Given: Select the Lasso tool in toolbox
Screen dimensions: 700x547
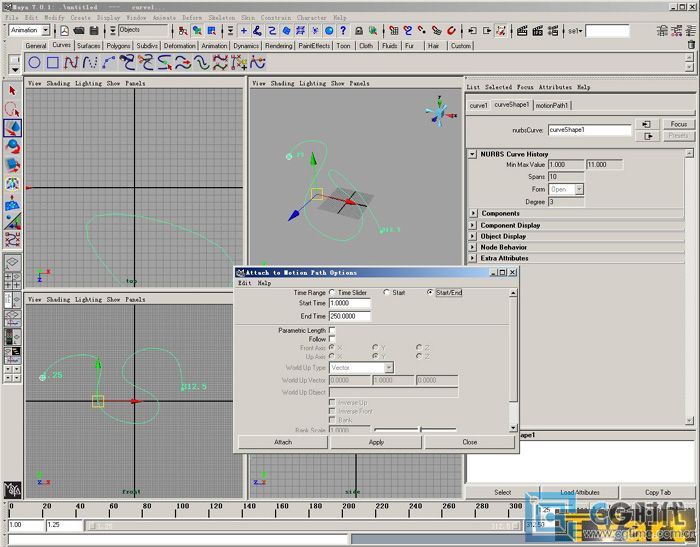Looking at the screenshot, I should click(x=12, y=109).
